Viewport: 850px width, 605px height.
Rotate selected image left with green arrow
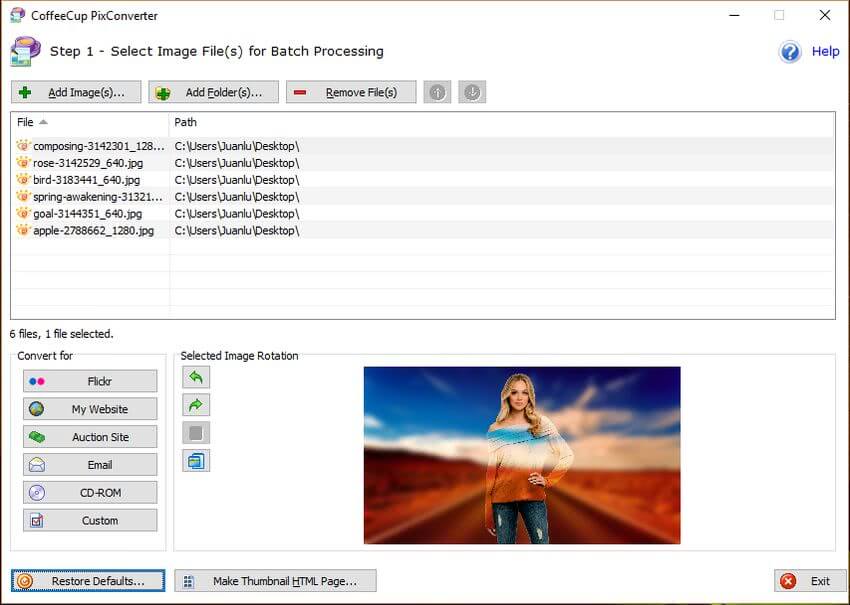[x=196, y=377]
